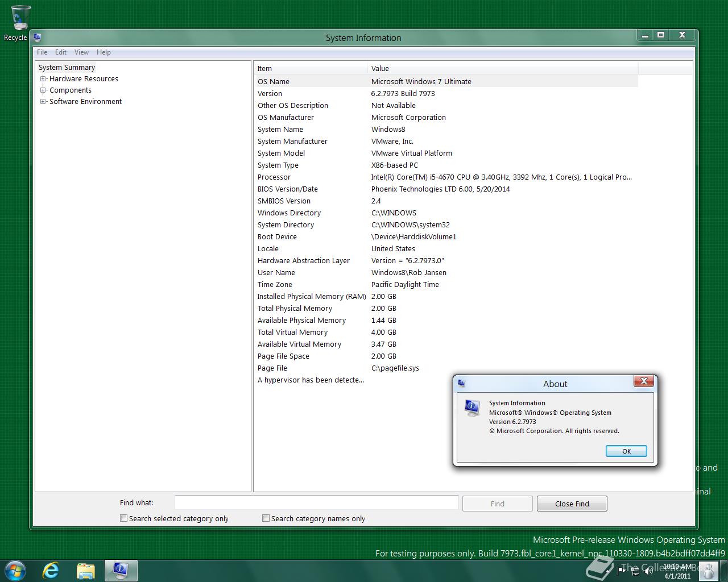The width and height of the screenshot is (728, 582).
Task: Click the Close Find button
Action: tap(572, 504)
